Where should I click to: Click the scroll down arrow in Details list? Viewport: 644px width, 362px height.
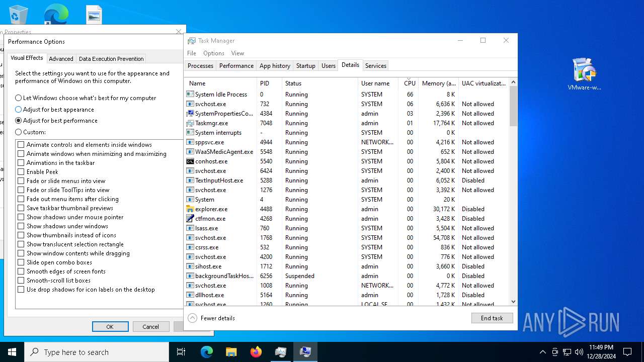click(513, 302)
